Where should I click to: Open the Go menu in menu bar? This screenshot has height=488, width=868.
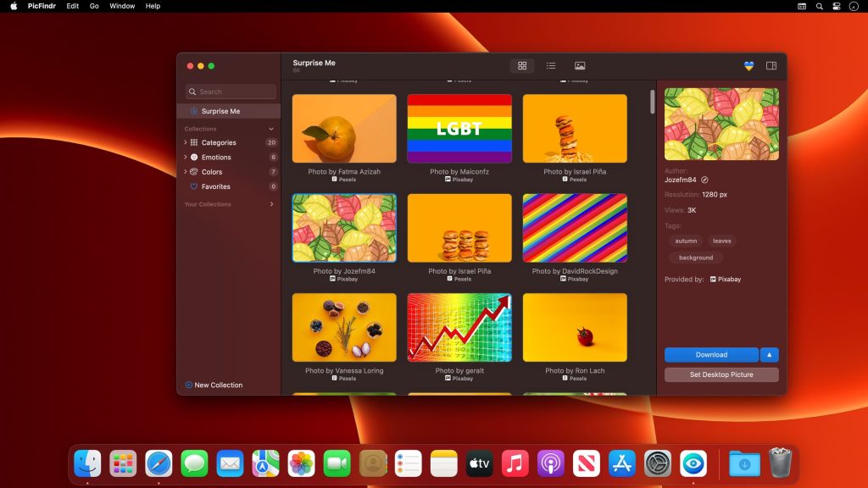[x=94, y=6]
